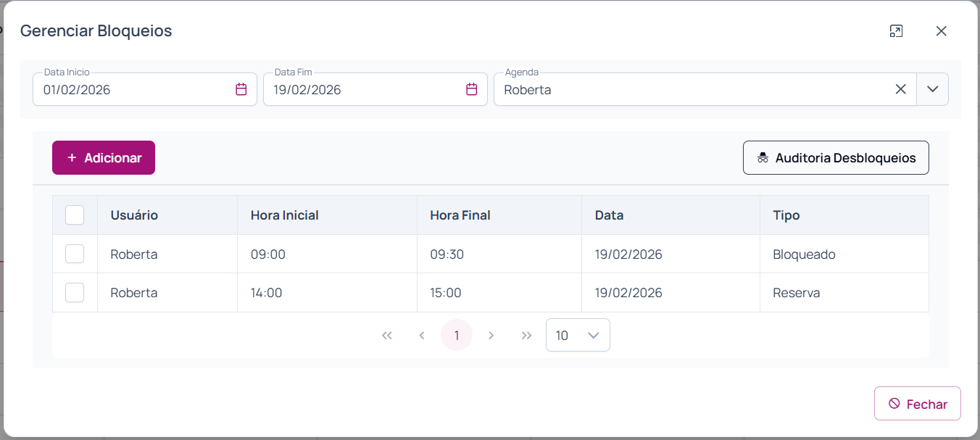Open the Data Inicio calendar picker
This screenshot has height=440, width=980.
pyautogui.click(x=241, y=89)
